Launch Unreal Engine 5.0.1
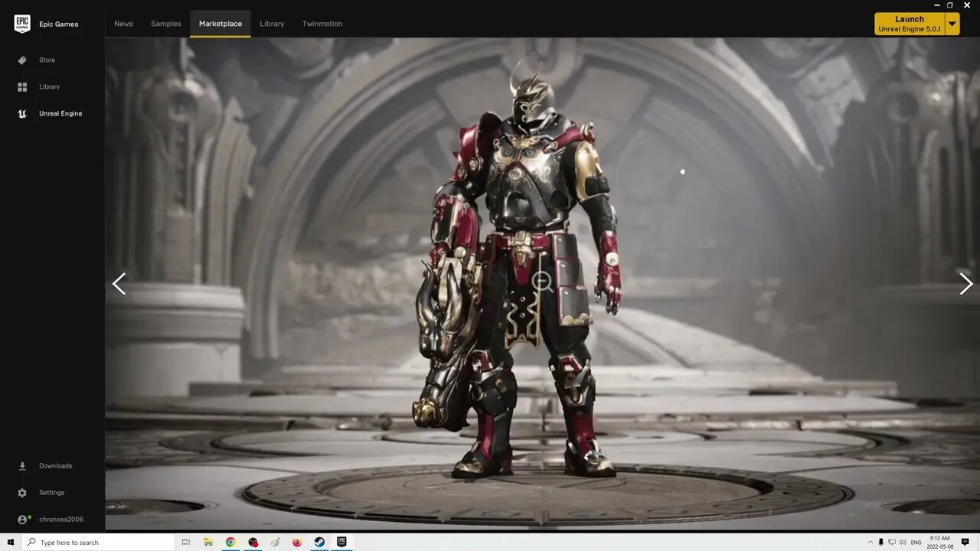 (910, 24)
